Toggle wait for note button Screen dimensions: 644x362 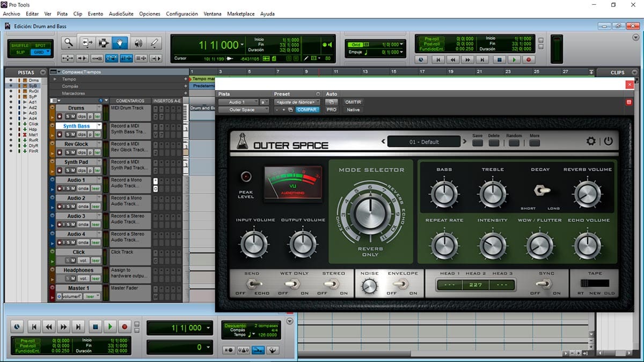click(229, 350)
